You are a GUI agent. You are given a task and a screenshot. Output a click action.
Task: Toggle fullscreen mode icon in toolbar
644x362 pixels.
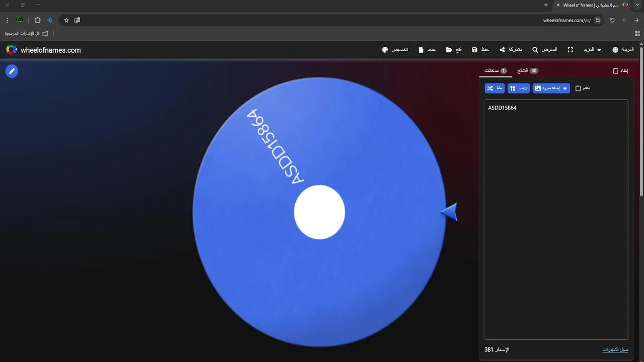(x=571, y=50)
